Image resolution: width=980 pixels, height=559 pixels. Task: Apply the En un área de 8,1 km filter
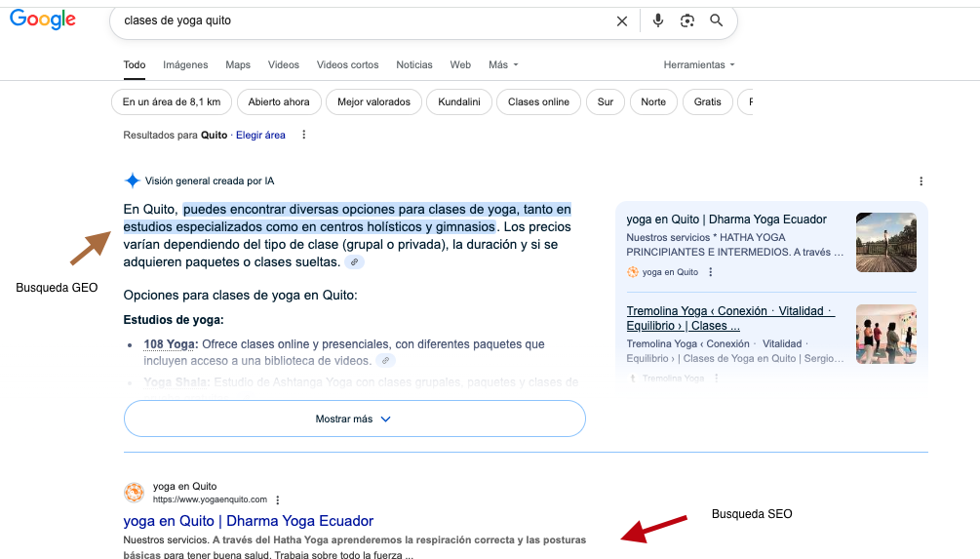coord(172,101)
